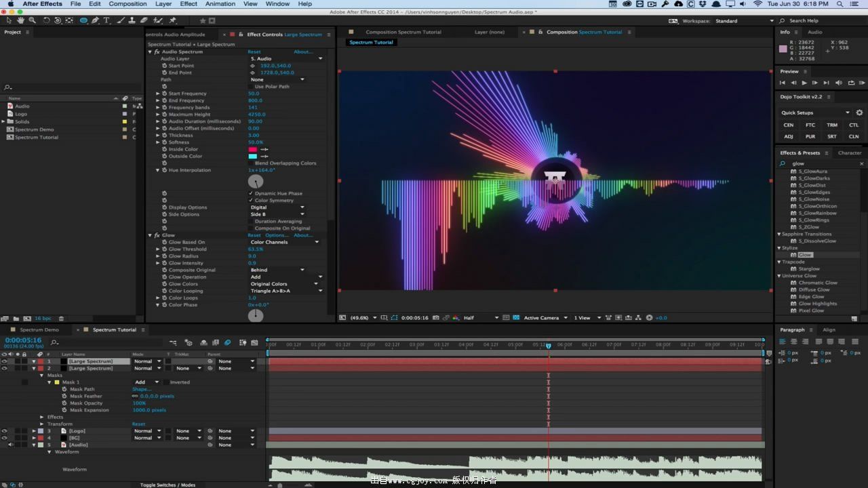Image resolution: width=868 pixels, height=488 pixels.
Task: Select the Brush tool
Action: click(121, 20)
